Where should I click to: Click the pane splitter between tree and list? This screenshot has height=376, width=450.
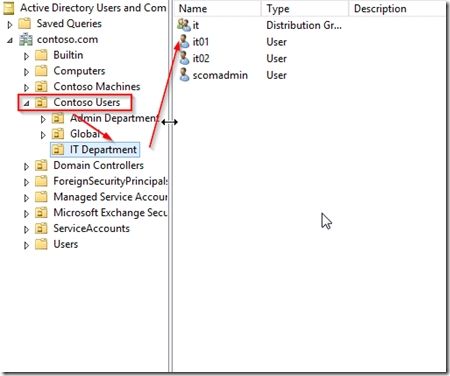(170, 187)
